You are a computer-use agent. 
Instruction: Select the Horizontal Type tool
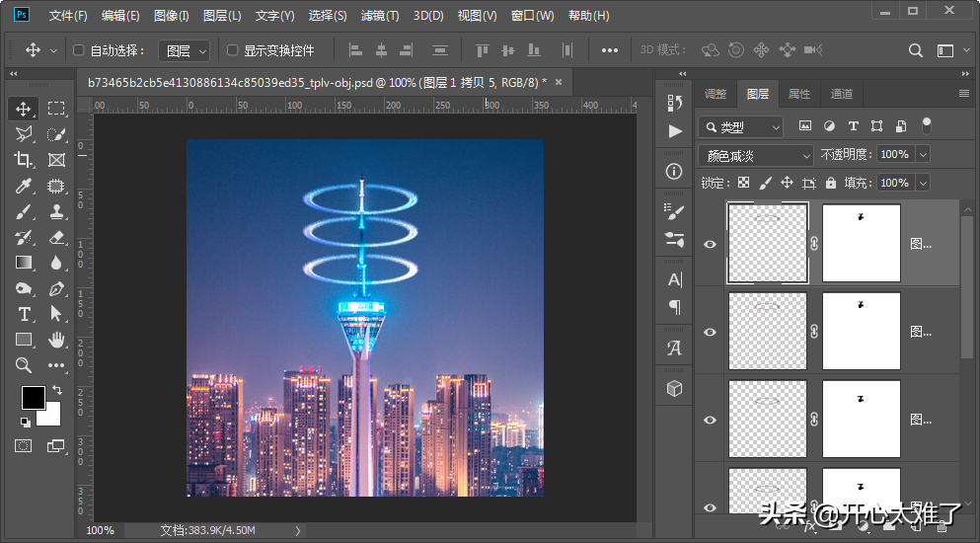click(x=23, y=313)
